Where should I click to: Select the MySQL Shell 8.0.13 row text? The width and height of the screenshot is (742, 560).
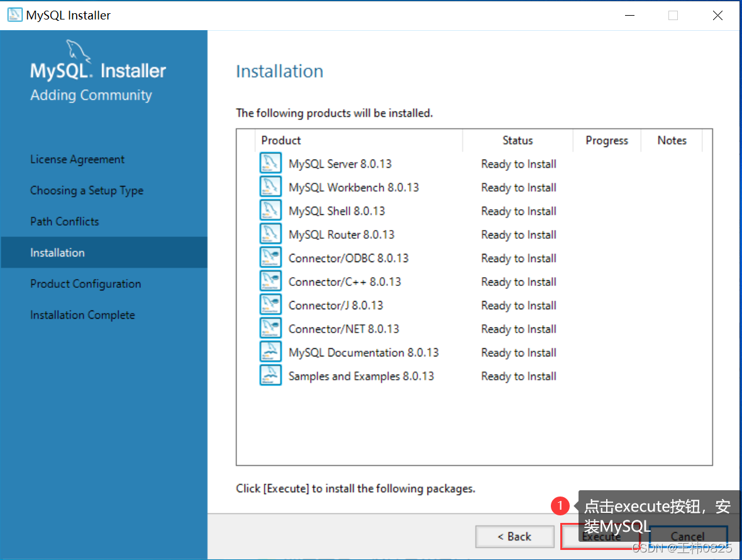tap(337, 211)
